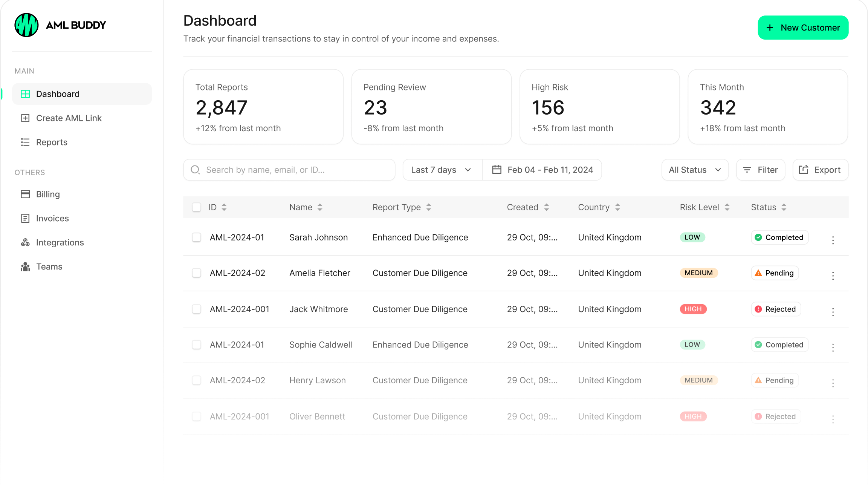Open three-dot menu for Sarah Johnson row
868x490 pixels.
pyautogui.click(x=833, y=240)
